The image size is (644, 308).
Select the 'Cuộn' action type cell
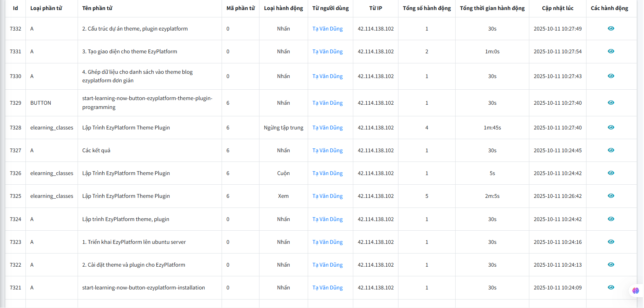(283, 173)
